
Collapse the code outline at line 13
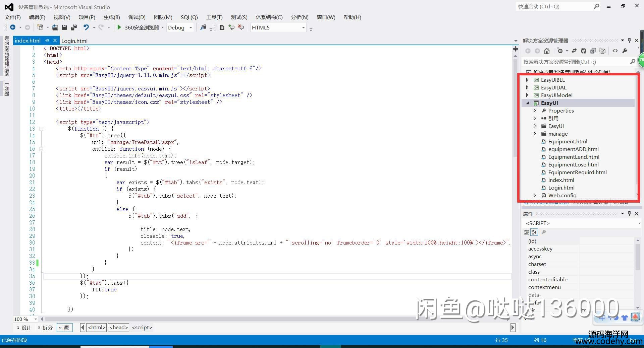click(x=41, y=129)
